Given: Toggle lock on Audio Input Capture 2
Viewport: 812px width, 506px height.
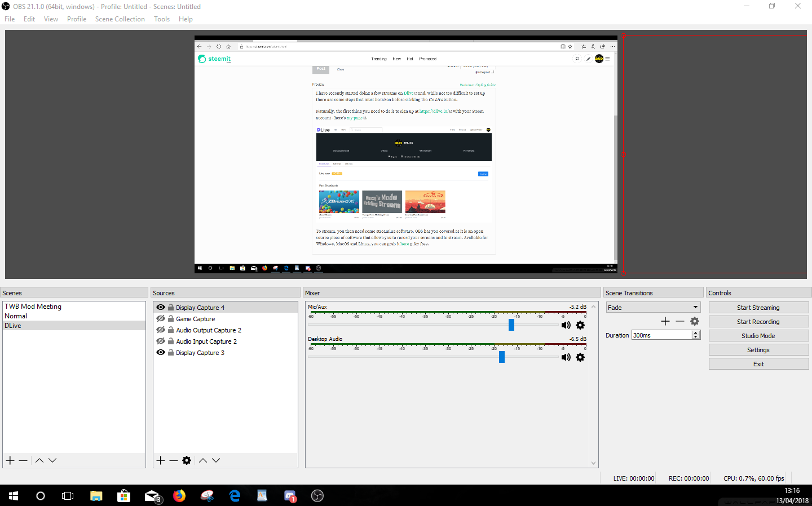Looking at the screenshot, I should [x=171, y=341].
